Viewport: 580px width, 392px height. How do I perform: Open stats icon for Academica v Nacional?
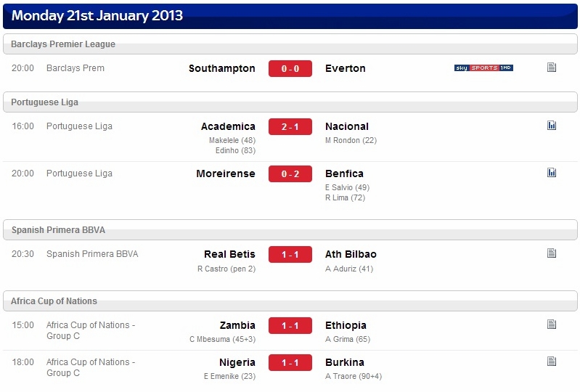(x=552, y=126)
